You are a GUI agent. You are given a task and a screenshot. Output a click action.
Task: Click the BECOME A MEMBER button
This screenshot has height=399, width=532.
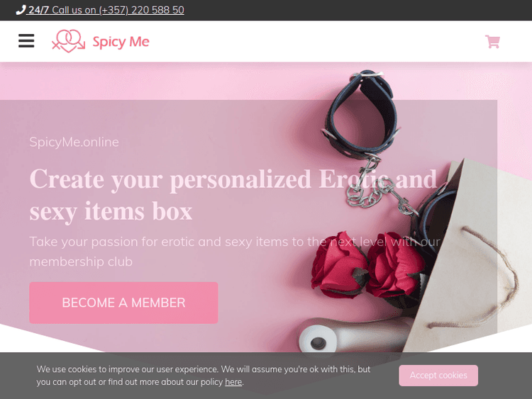coord(123,303)
